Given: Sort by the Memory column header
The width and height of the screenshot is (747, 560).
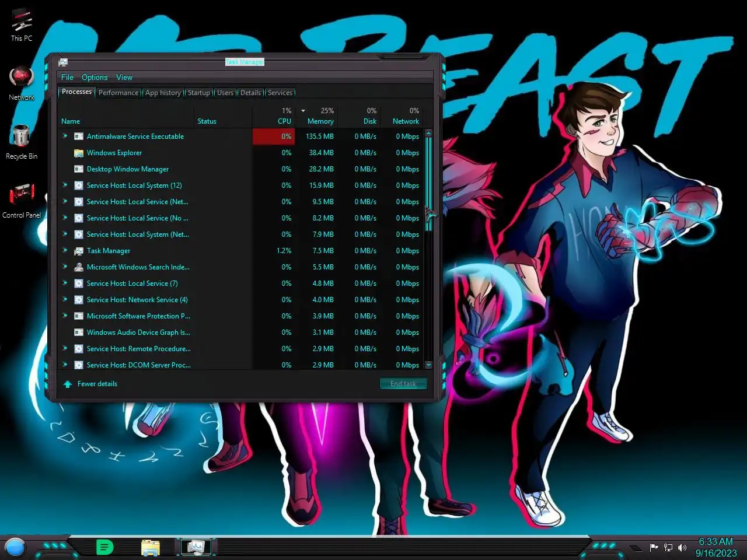Looking at the screenshot, I should pos(316,117).
